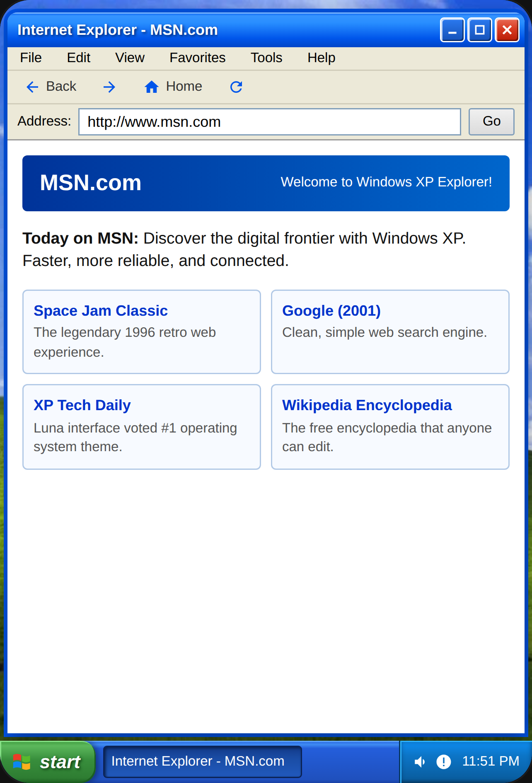Viewport: 532px width, 783px height.
Task: Mute sound via the tray speaker icon
Action: pyautogui.click(x=420, y=761)
